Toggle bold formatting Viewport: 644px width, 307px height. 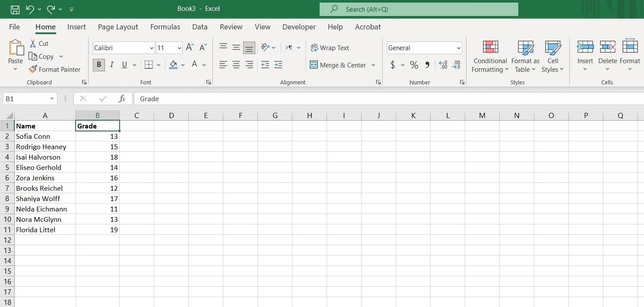click(98, 64)
